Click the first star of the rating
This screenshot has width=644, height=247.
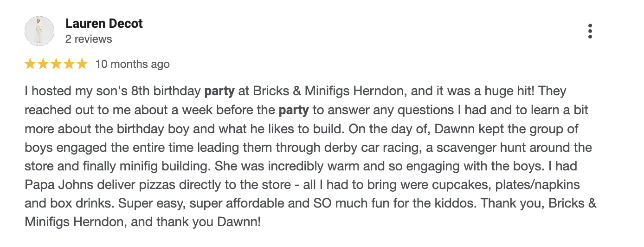pyautogui.click(x=30, y=64)
